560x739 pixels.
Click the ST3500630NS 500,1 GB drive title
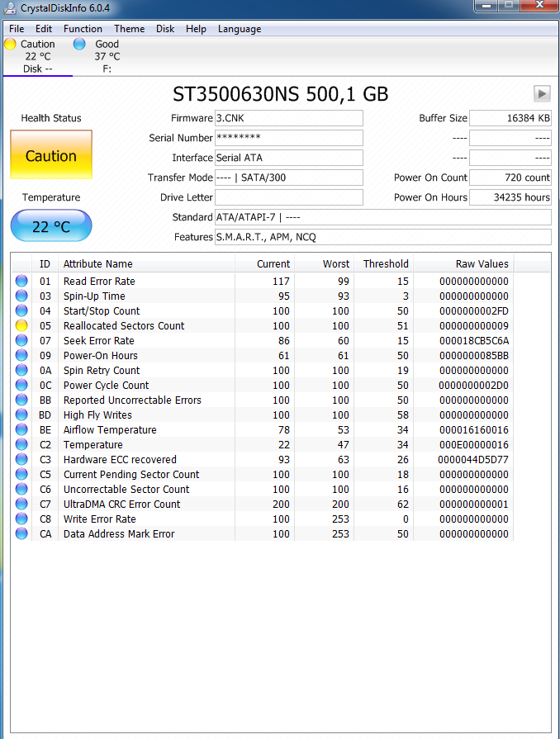(x=281, y=94)
